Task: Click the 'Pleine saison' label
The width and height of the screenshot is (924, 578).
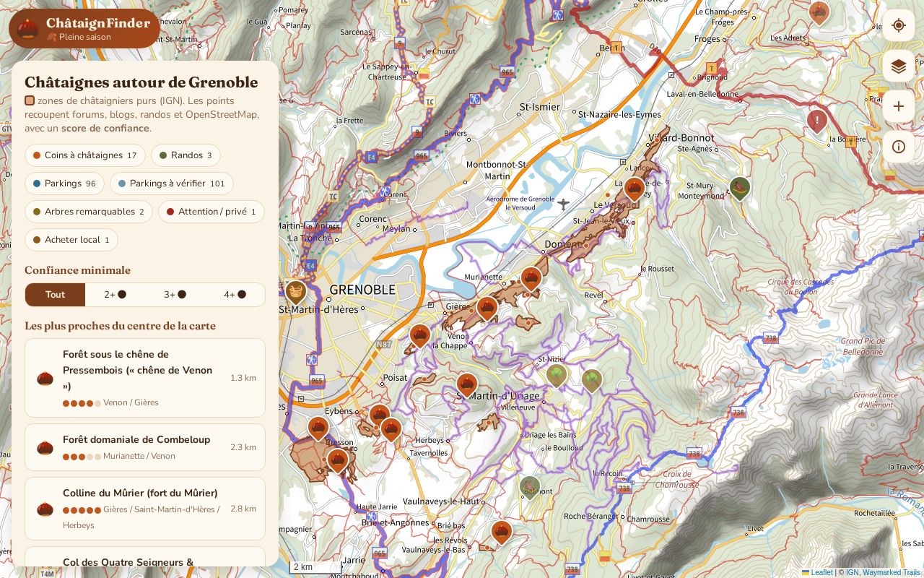Action: pos(85,37)
